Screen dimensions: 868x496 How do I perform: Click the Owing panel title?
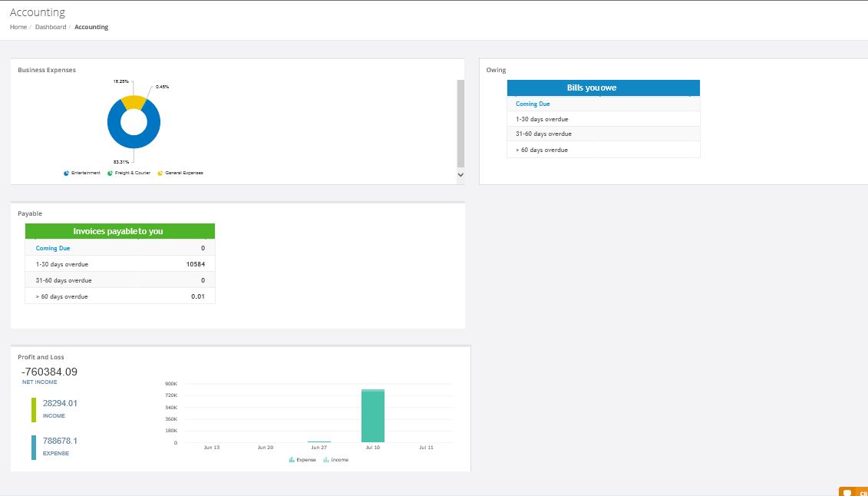[x=496, y=70]
